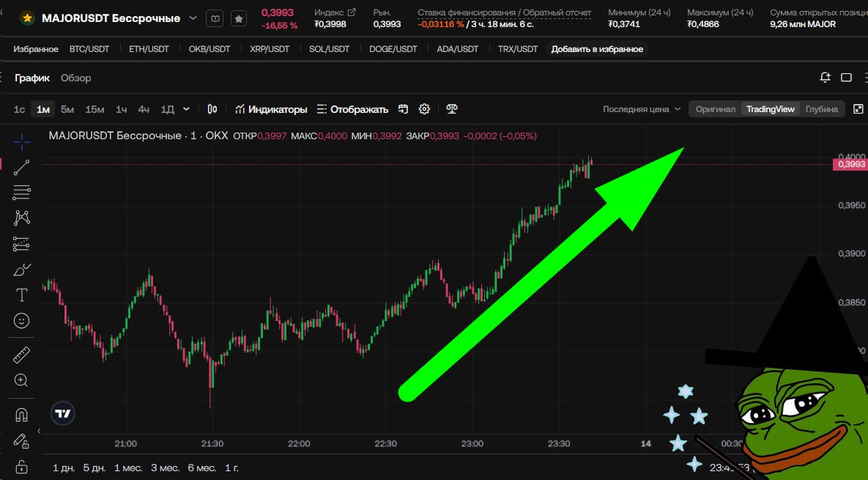This screenshot has height=480, width=868.
Task: Click Добавить в избранное button
Action: (x=597, y=48)
